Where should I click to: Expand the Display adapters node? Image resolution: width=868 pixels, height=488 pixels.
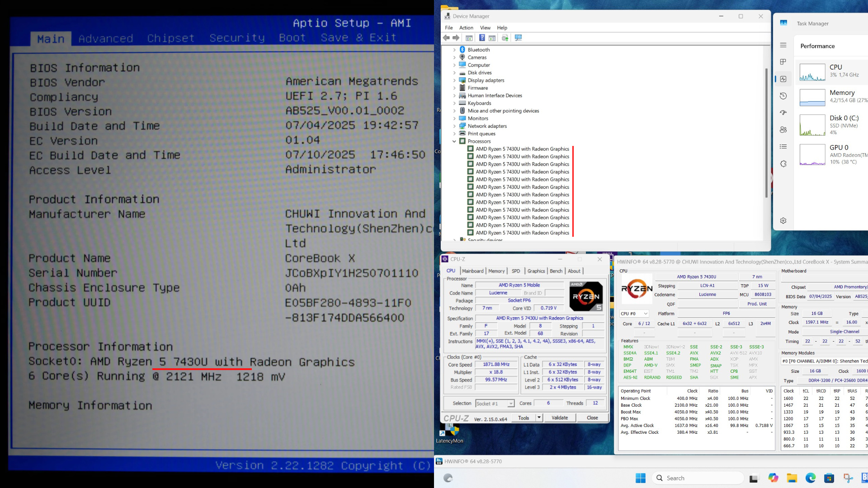pos(454,80)
